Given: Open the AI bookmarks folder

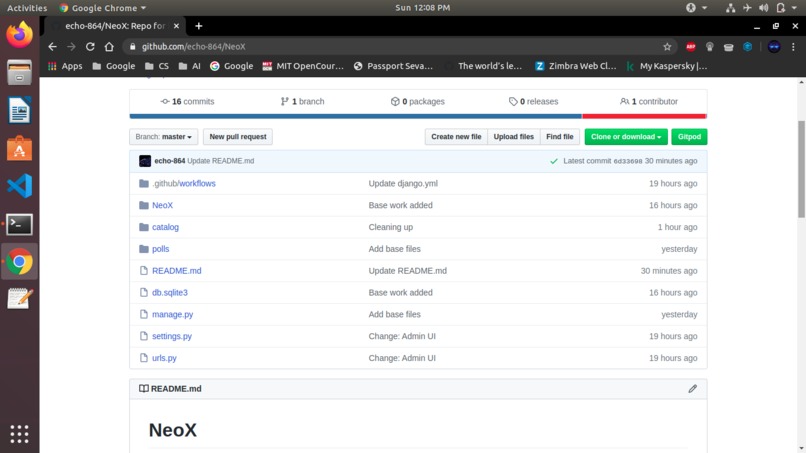Looking at the screenshot, I should point(189,66).
